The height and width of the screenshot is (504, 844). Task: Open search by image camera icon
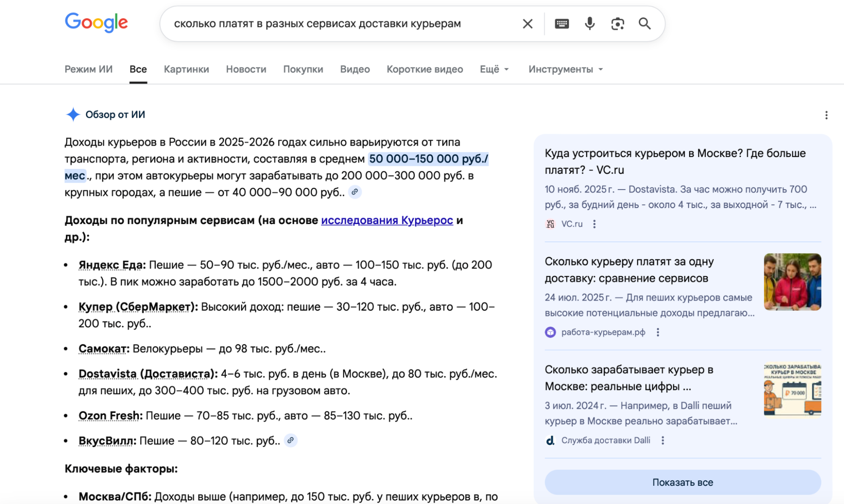pos(617,24)
